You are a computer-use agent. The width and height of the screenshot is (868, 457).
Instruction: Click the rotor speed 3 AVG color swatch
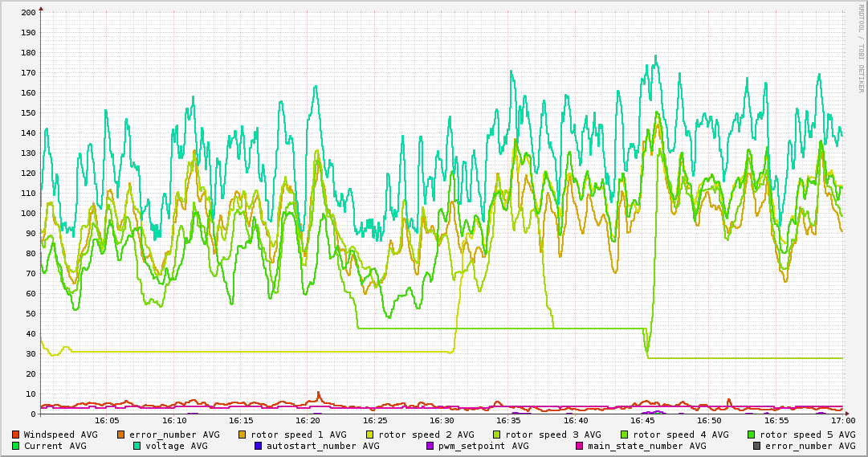point(497,435)
